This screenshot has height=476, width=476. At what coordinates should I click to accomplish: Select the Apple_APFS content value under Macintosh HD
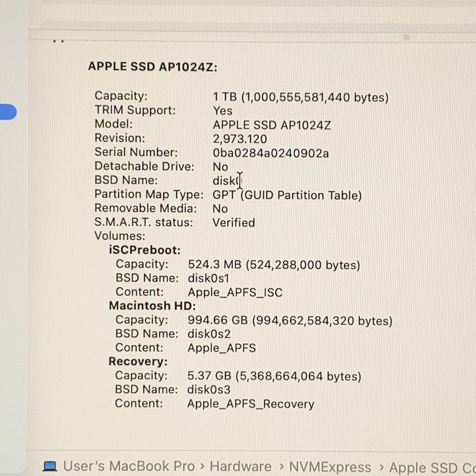(x=221, y=348)
